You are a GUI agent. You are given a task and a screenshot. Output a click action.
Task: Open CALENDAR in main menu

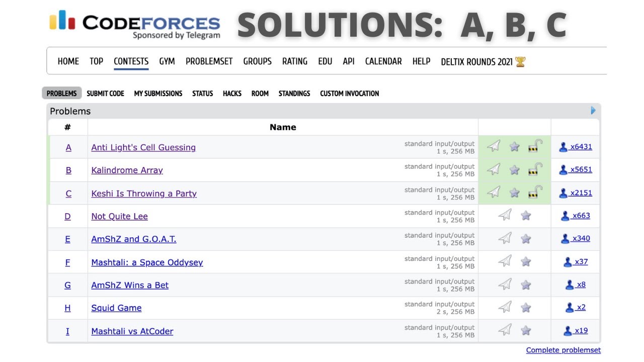(x=383, y=61)
